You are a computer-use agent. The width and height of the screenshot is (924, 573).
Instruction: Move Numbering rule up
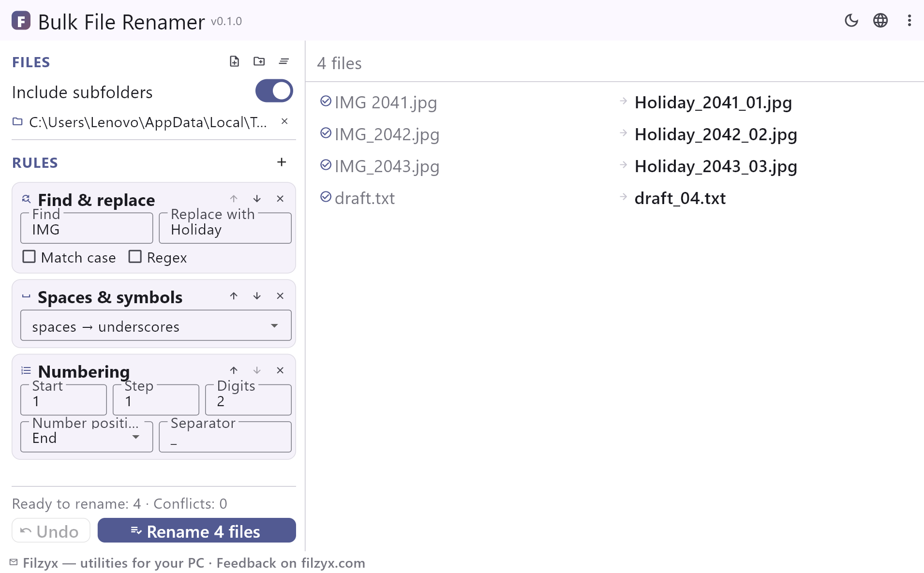click(234, 370)
